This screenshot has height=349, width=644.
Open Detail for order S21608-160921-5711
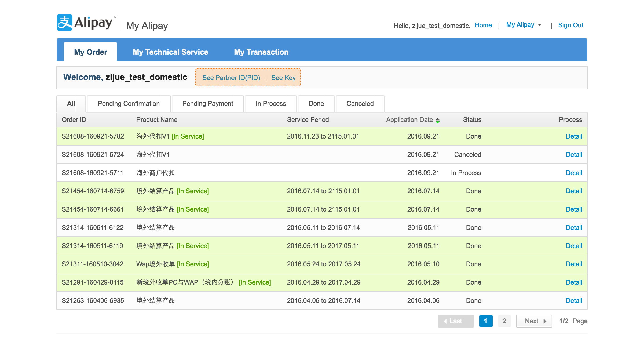[574, 173]
